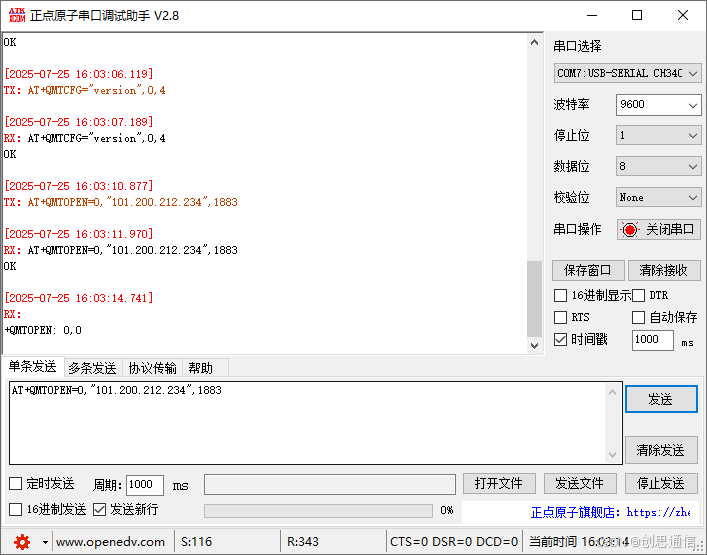The image size is (707, 555).
Task: Click the timestamp [2025-07-25 16:03:06.119]
Action: coord(79,74)
